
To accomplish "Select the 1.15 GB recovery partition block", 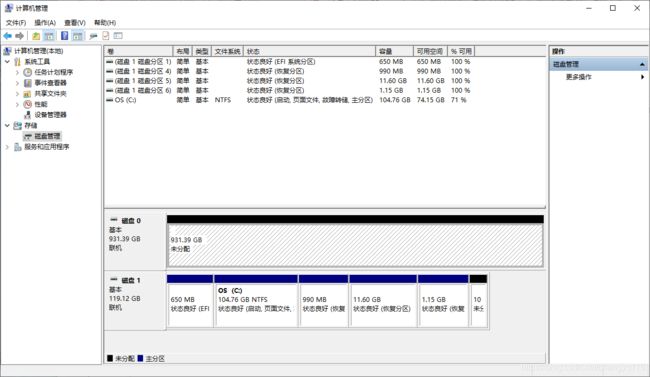I will click(x=443, y=305).
